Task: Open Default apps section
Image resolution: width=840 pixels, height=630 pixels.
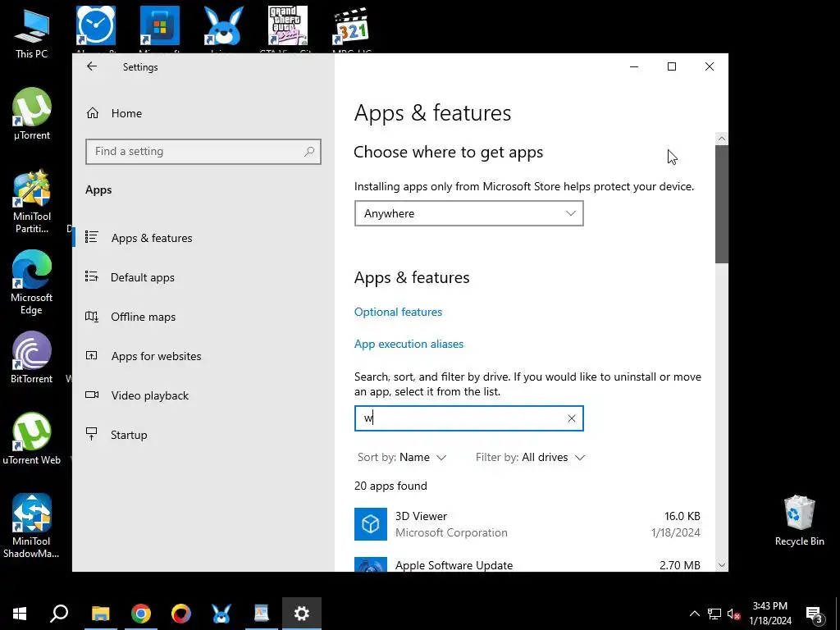Action: [x=143, y=277]
